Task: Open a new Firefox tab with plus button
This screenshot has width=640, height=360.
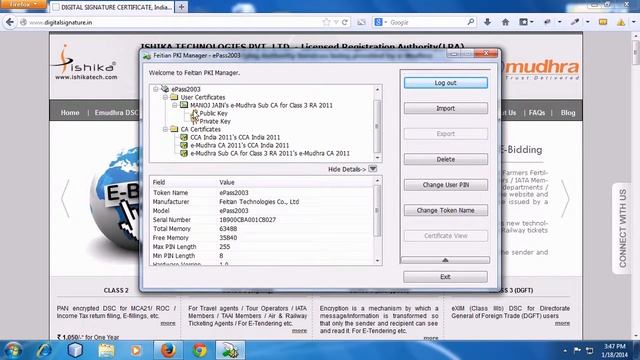Action: tap(182, 7)
